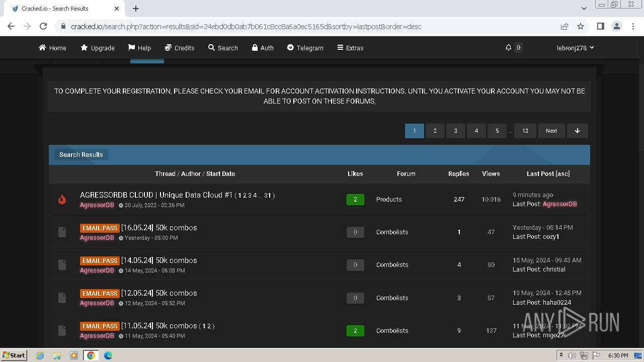Image resolution: width=644 pixels, height=362 pixels.
Task: Open the Auth lock item
Action: coord(263,48)
